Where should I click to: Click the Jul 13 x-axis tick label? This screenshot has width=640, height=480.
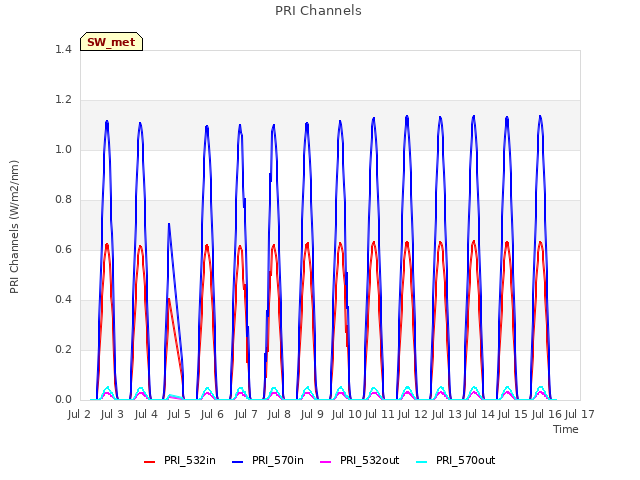click(446, 414)
